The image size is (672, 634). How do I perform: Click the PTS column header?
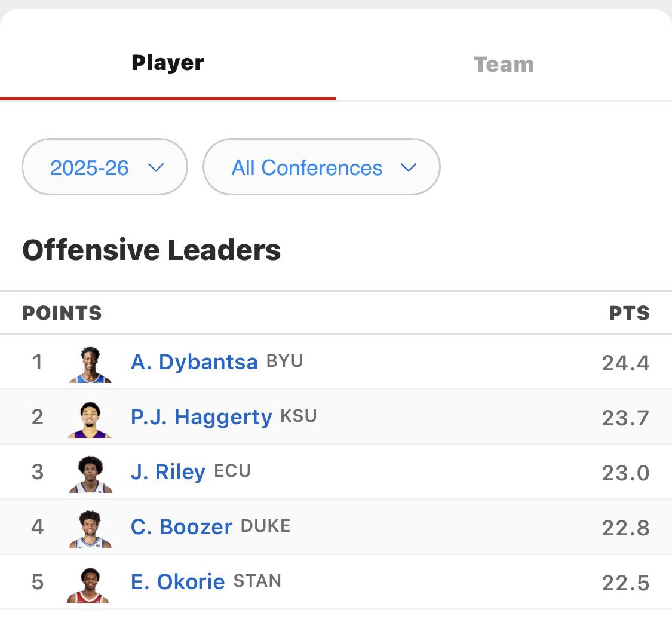(x=628, y=313)
